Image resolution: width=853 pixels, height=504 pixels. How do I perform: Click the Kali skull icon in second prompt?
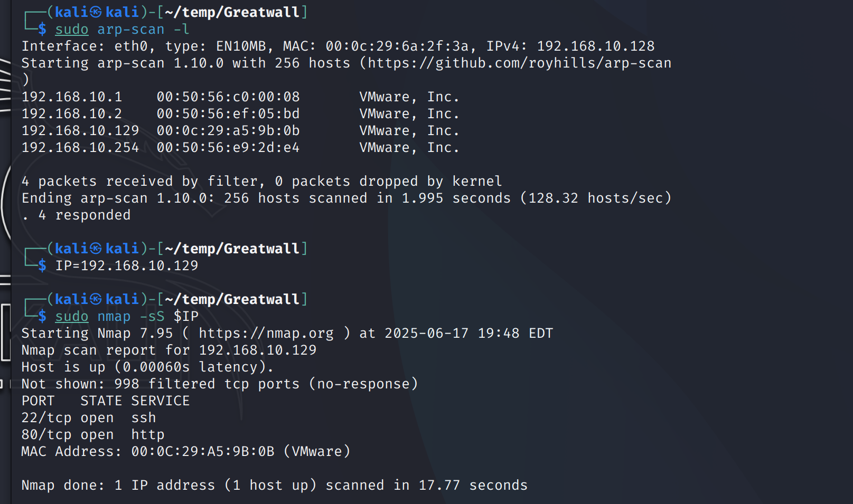[96, 249]
